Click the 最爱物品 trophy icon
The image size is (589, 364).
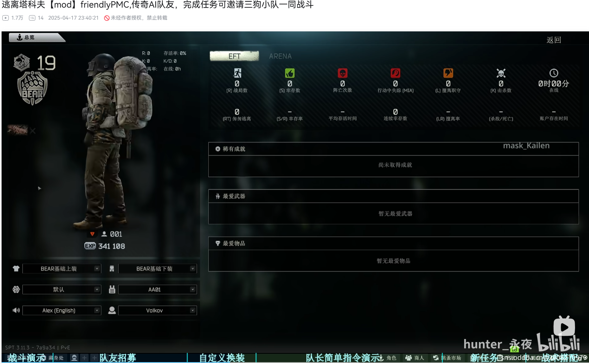218,244
